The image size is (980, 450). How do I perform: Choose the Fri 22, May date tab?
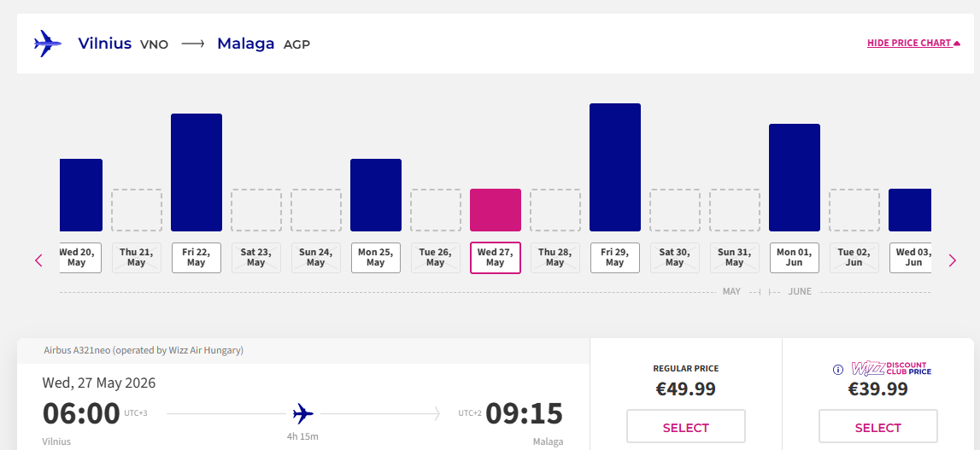pyautogui.click(x=197, y=258)
